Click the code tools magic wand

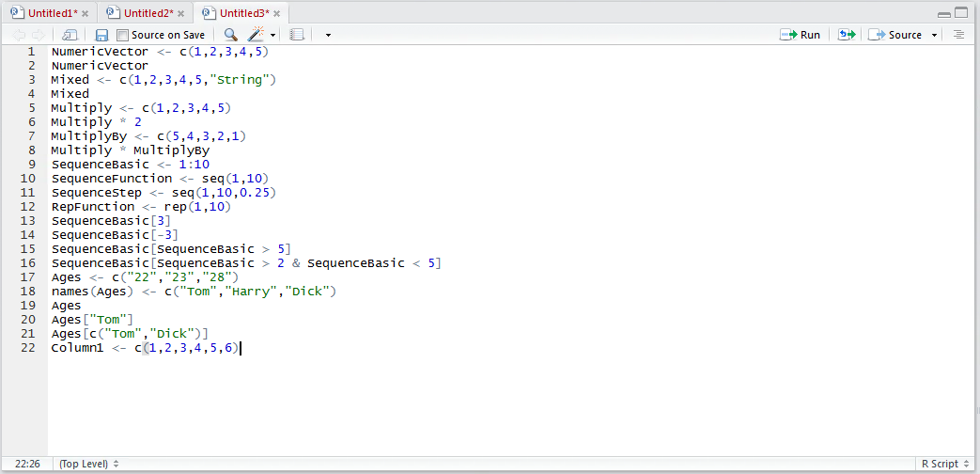tap(257, 35)
